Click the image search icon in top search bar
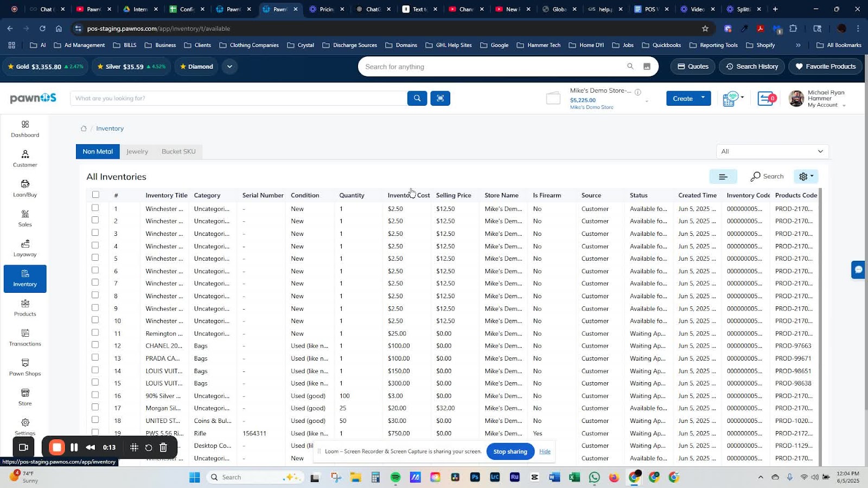Screen dimensions: 868x488 coord(647,67)
